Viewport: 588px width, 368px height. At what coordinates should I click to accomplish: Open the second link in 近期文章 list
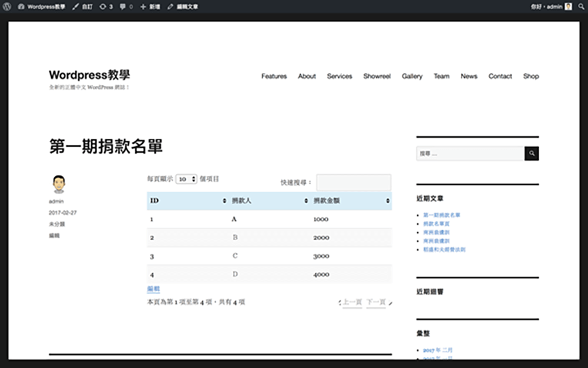(436, 224)
